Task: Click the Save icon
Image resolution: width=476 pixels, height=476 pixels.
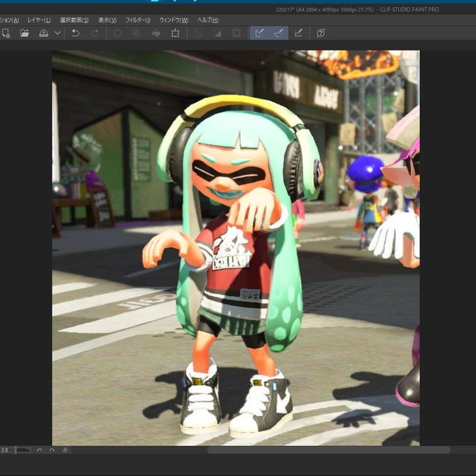Action: click(x=43, y=33)
